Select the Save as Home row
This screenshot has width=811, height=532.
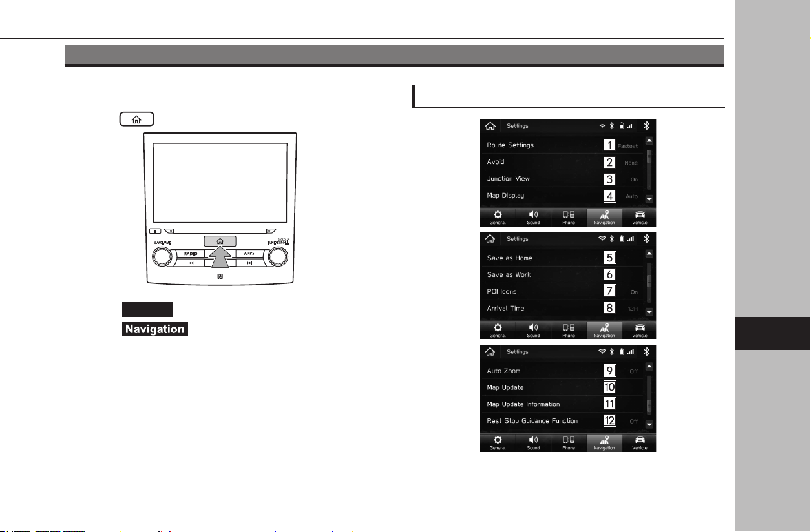pos(562,258)
